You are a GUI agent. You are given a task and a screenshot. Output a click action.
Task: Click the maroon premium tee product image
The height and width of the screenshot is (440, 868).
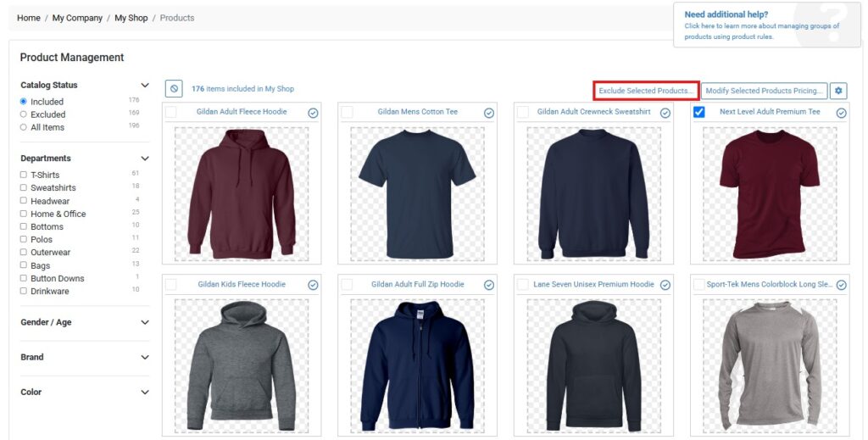(770, 193)
